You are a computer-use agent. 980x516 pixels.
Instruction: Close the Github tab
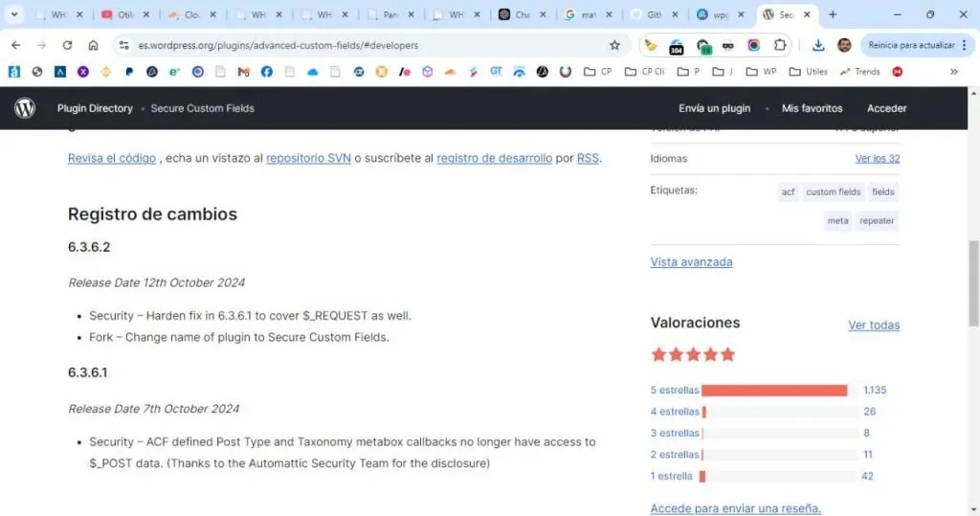click(675, 14)
